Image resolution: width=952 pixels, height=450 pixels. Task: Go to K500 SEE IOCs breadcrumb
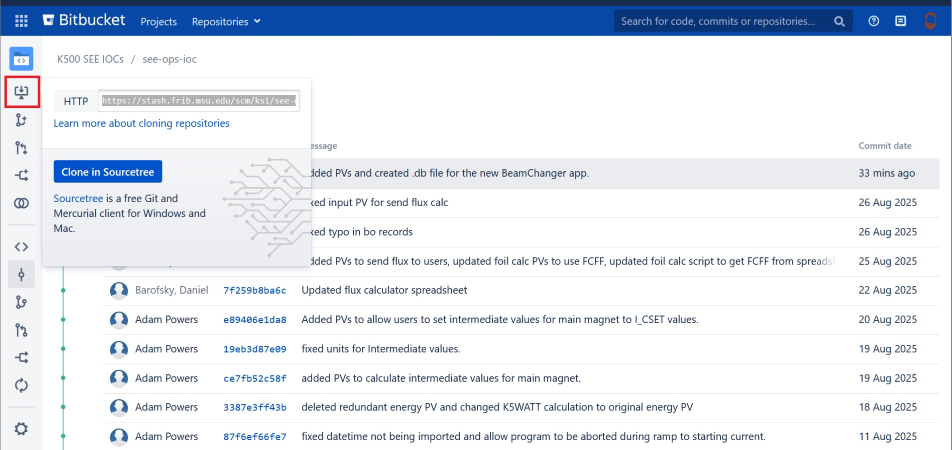click(x=90, y=59)
